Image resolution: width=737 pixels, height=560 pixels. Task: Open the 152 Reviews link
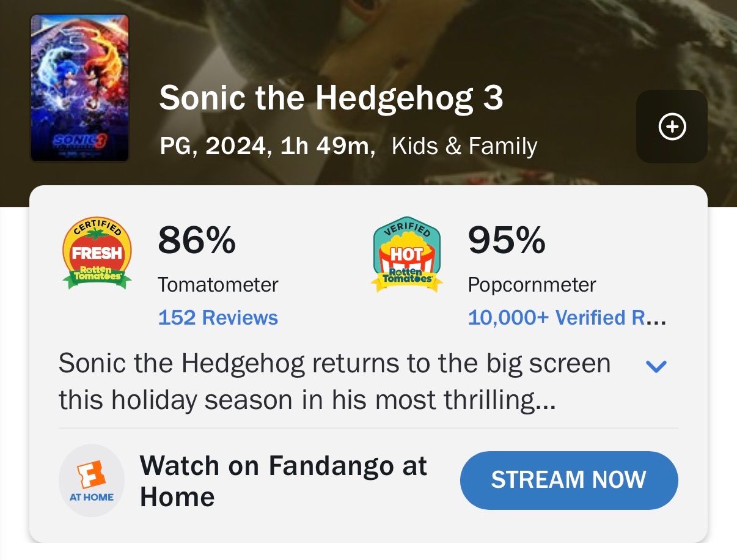(x=218, y=318)
